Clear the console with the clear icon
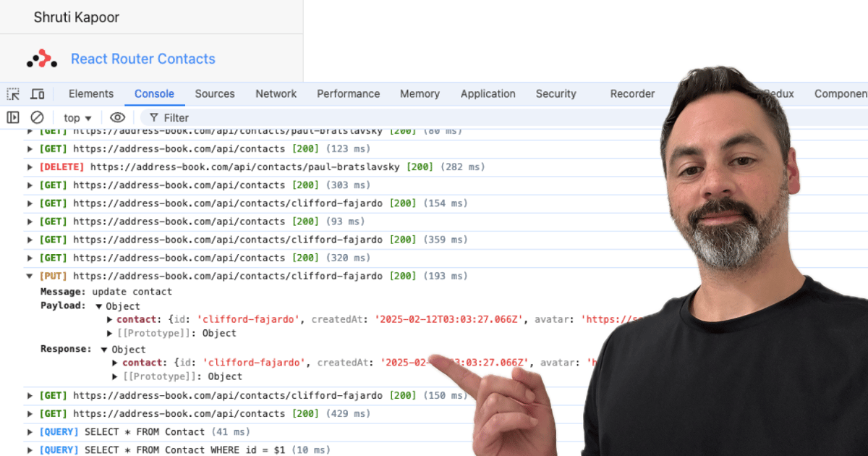The height and width of the screenshot is (456, 868). 37,117
